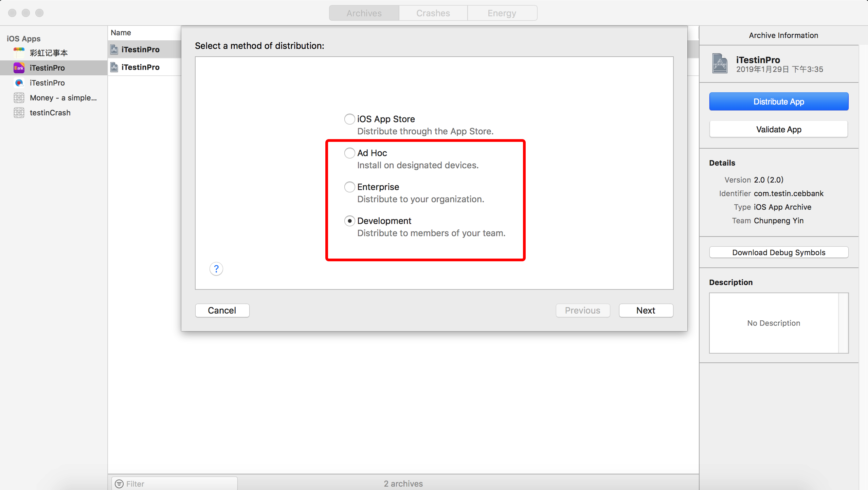
Task: Click Download Debug Symbols button
Action: click(x=779, y=252)
